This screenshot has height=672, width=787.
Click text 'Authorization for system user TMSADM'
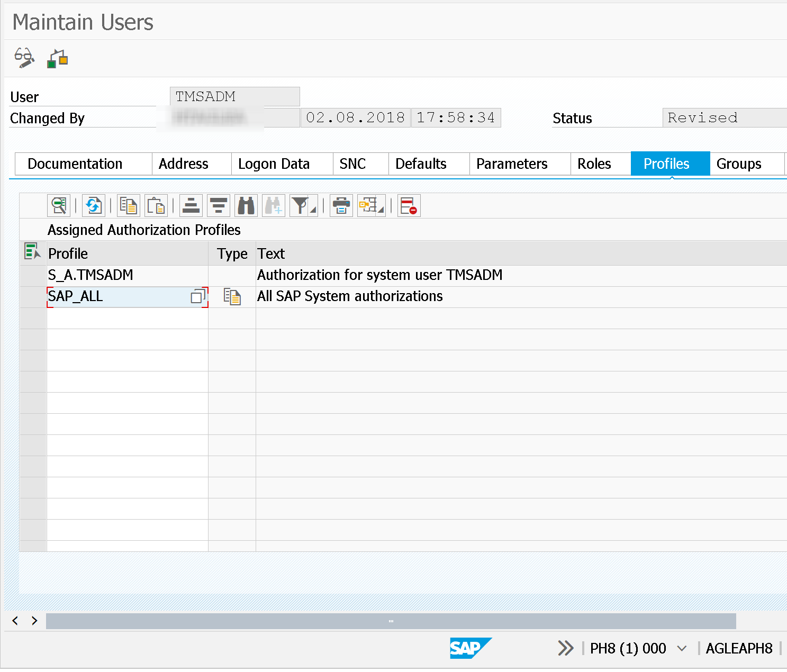[x=379, y=275]
